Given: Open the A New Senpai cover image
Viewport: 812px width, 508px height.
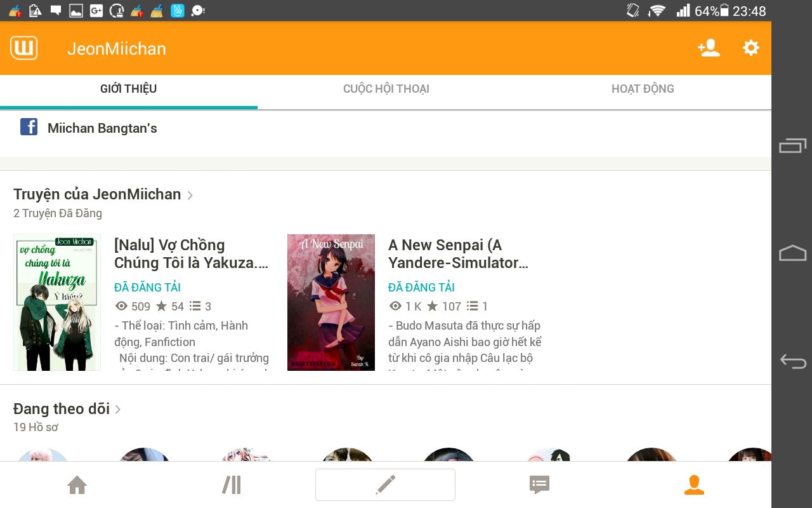Looking at the screenshot, I should (331, 302).
